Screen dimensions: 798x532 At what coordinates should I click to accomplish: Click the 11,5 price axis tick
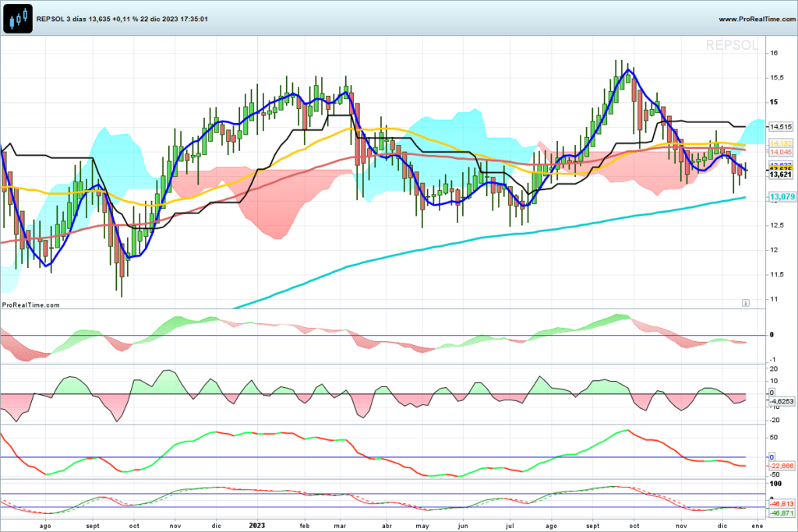click(777, 275)
